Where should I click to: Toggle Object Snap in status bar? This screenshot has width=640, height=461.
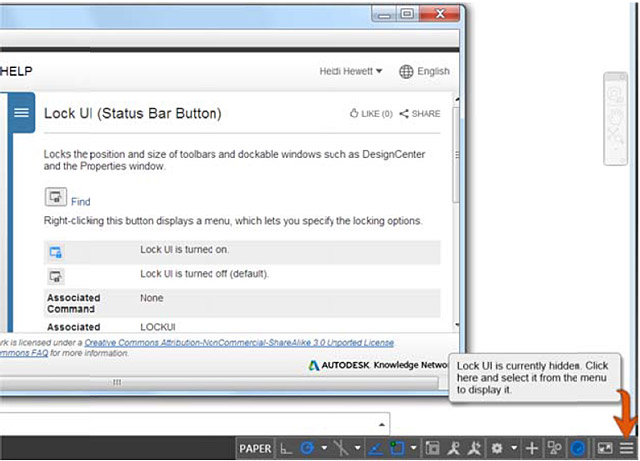click(397, 448)
